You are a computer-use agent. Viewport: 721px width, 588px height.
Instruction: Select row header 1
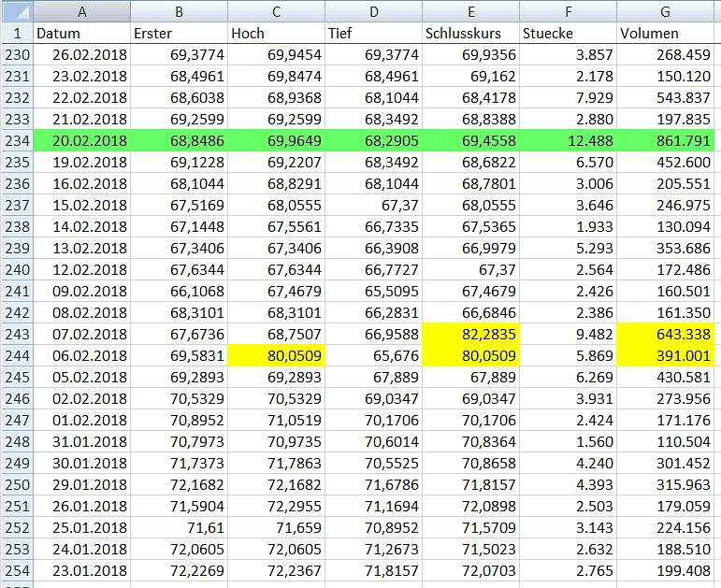click(18, 33)
